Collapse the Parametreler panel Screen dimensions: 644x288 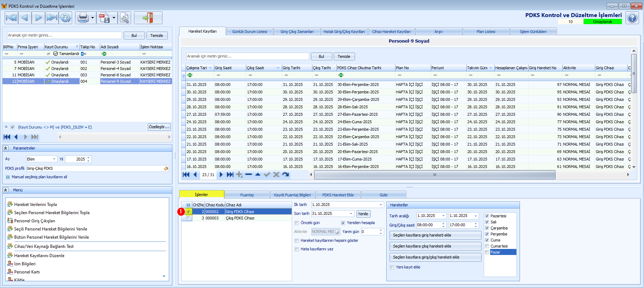[6, 148]
